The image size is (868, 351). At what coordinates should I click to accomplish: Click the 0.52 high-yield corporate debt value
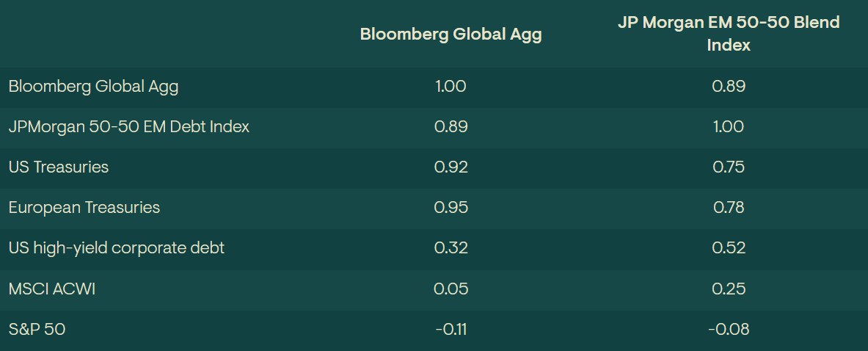tap(728, 248)
